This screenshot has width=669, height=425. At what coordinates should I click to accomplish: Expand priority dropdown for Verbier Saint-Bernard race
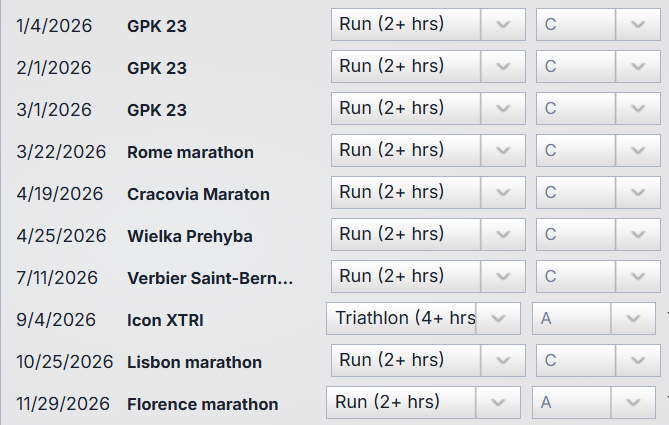coord(636,277)
